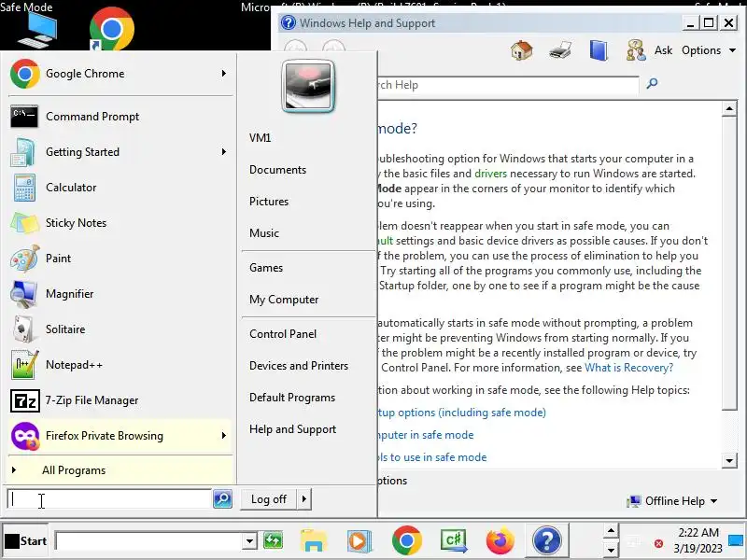Expand Getting Started submenu arrow
The height and width of the screenshot is (560, 747).
tap(224, 152)
